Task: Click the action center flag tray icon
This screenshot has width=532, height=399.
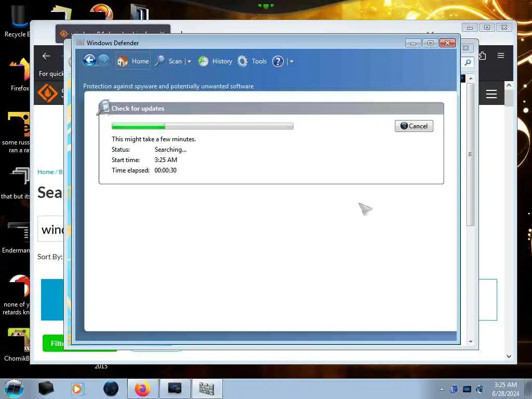Action: pos(454,389)
